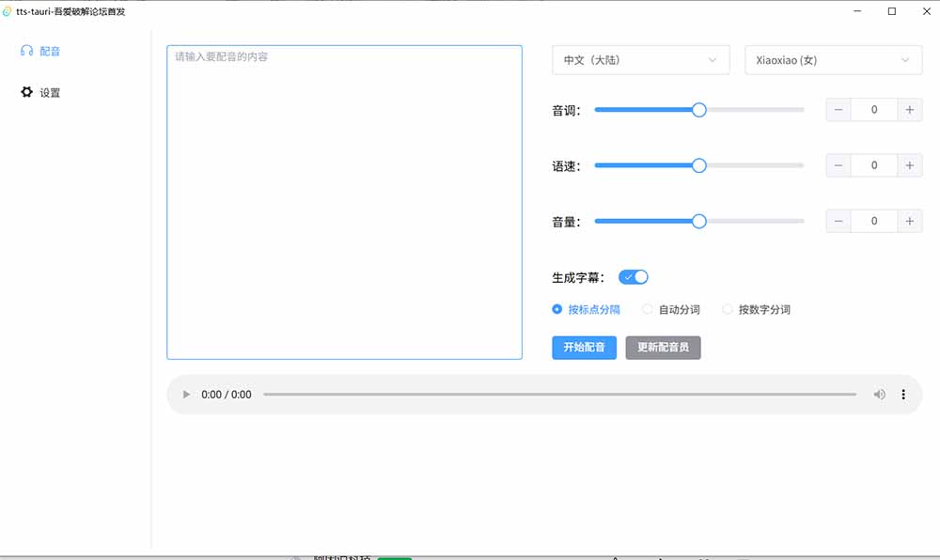This screenshot has height=560, width=940.
Task: Mute audio with the speaker icon
Action: [880, 394]
